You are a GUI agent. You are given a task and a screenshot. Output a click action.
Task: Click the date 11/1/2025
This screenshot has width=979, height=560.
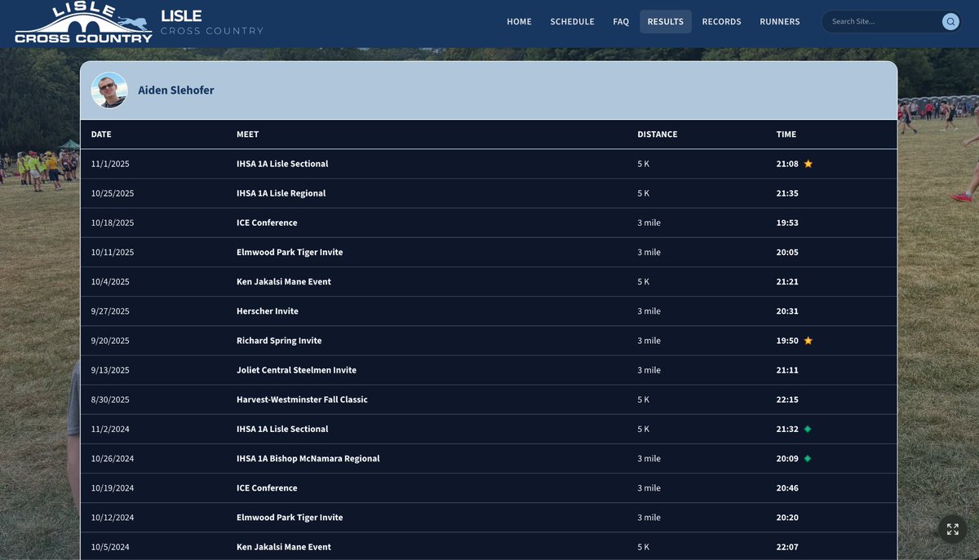click(110, 164)
